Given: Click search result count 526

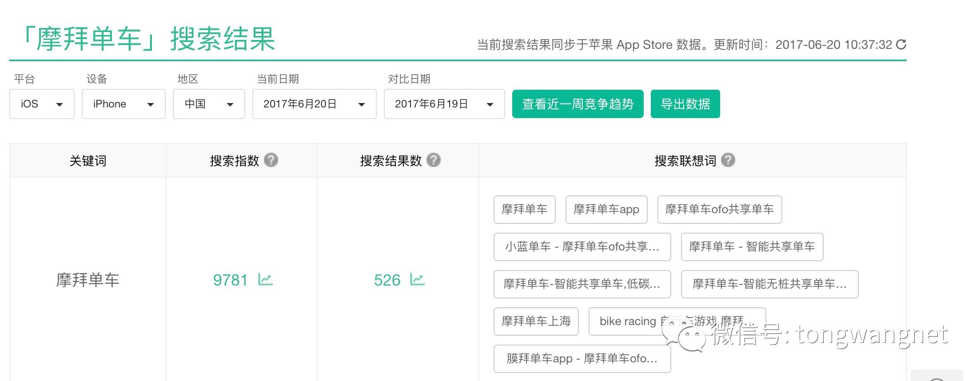Looking at the screenshot, I should pyautogui.click(x=387, y=280).
